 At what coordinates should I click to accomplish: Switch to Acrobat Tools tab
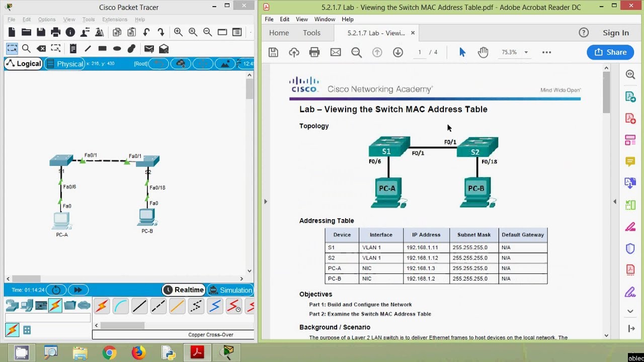(x=311, y=33)
